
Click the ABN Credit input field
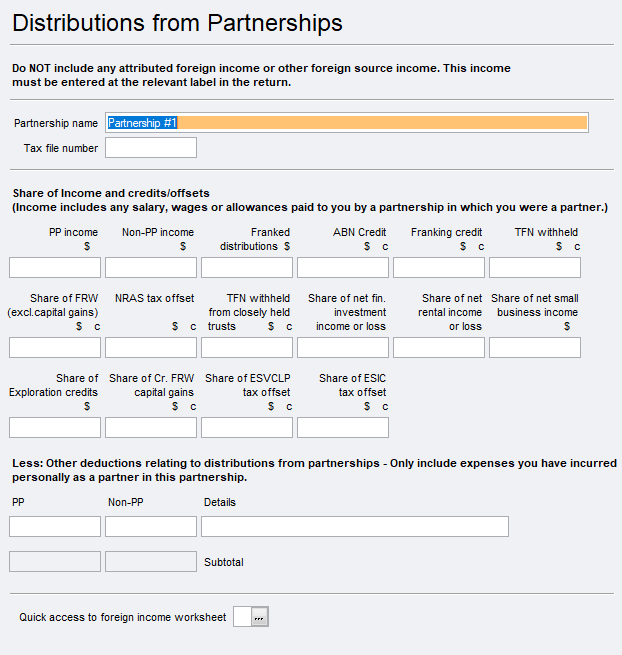(x=343, y=268)
